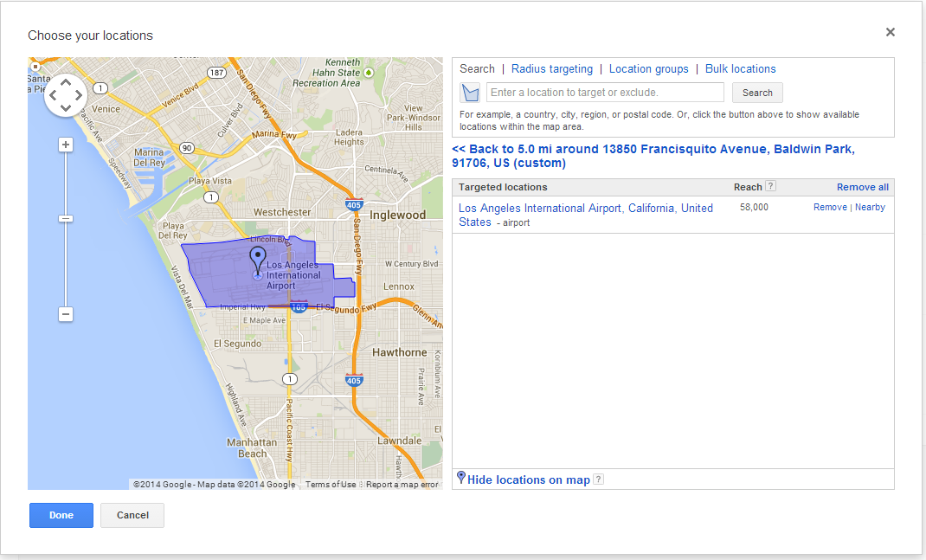Screen dimensions: 926x560
Task: Toggle Hide locations on map
Action: [x=528, y=480]
